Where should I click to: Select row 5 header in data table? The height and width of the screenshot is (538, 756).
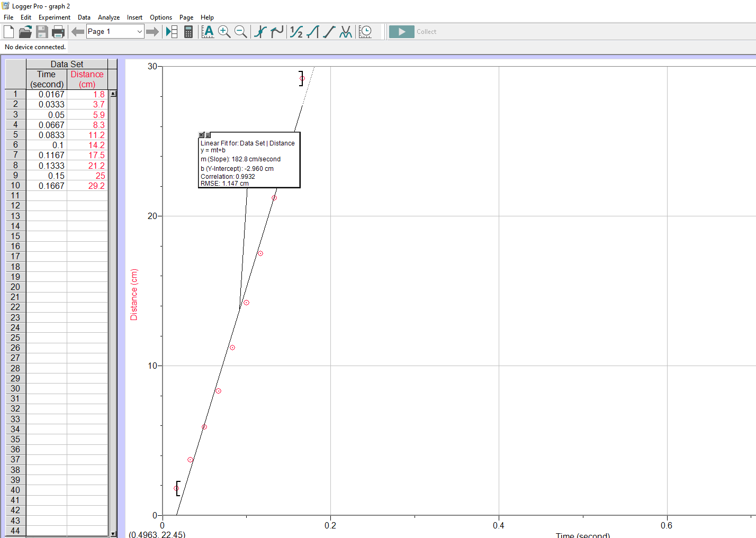pos(15,135)
